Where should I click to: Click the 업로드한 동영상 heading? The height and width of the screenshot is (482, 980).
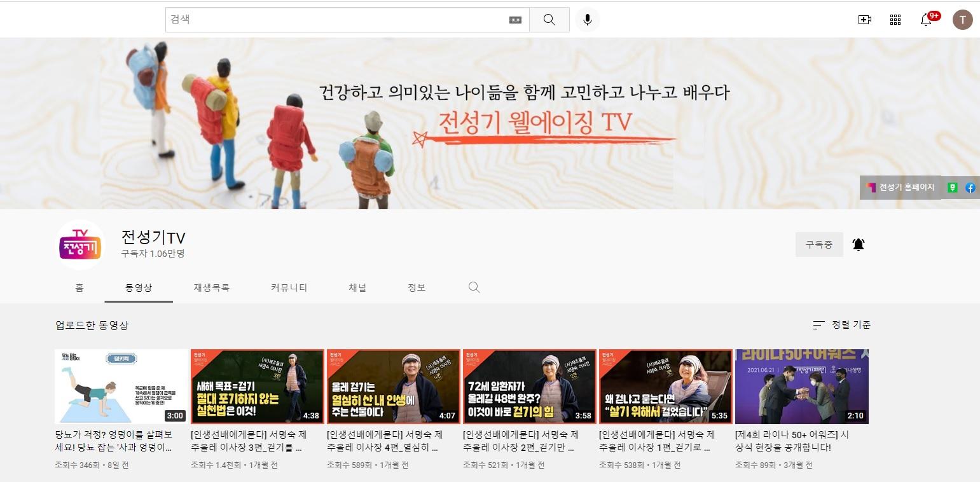tap(92, 325)
